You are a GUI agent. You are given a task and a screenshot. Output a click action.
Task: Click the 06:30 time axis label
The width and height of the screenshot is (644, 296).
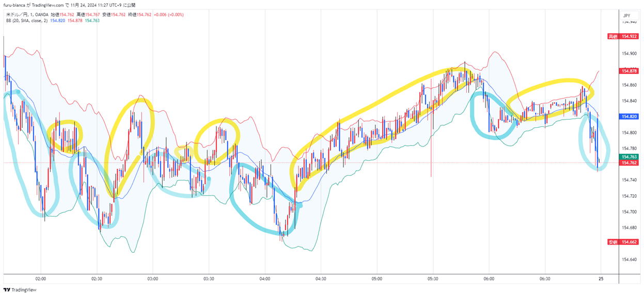(x=545, y=278)
